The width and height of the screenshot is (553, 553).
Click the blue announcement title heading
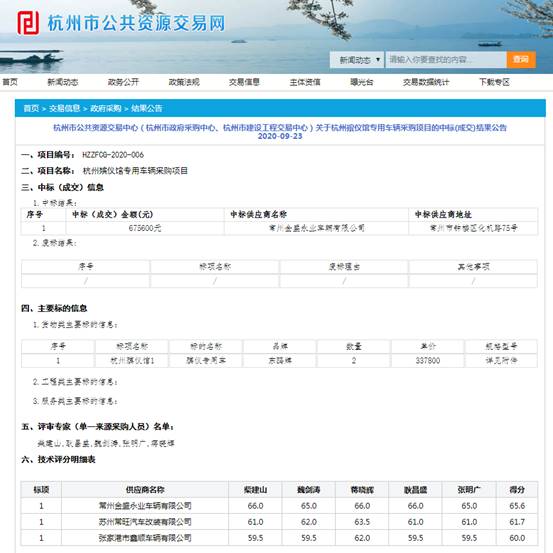pyautogui.click(x=280, y=132)
